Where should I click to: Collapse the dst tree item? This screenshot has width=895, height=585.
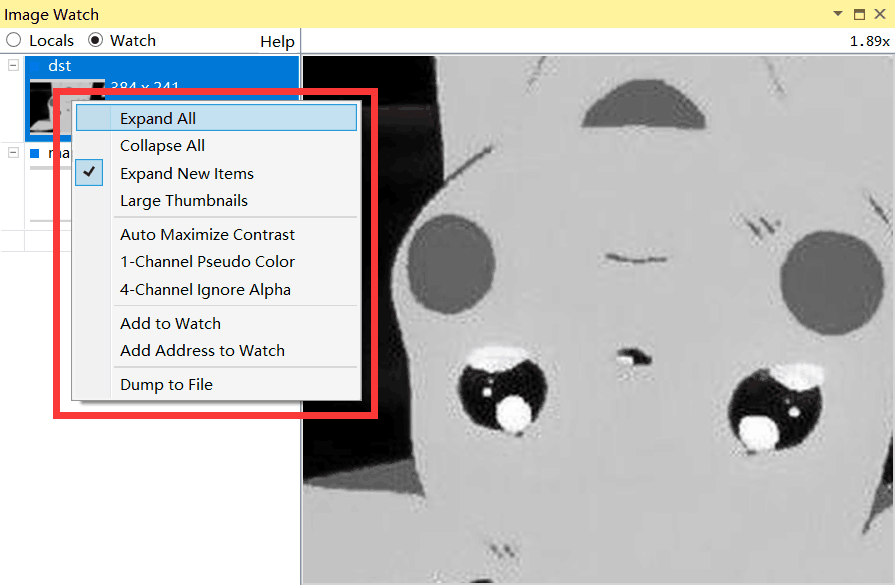click(13, 65)
